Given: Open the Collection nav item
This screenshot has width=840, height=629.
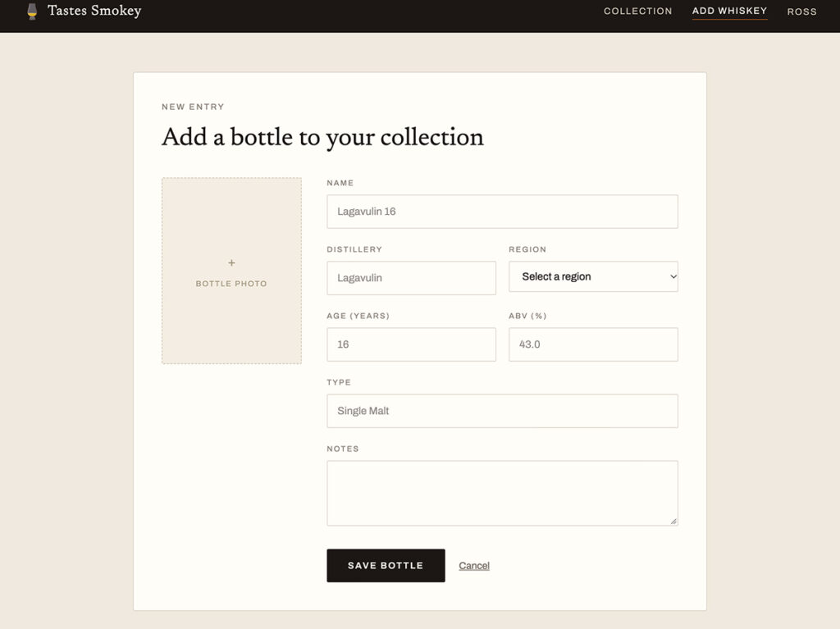Looking at the screenshot, I should [637, 11].
